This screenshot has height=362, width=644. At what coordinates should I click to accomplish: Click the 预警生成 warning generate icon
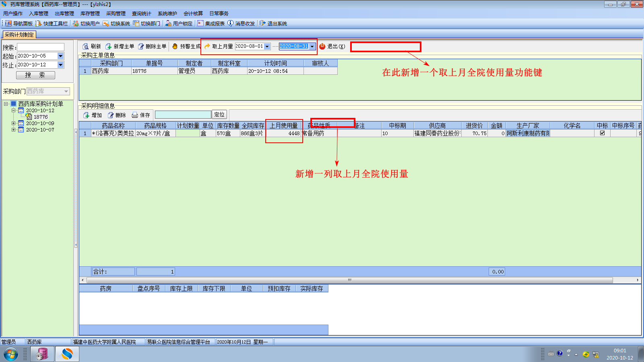[x=175, y=46]
